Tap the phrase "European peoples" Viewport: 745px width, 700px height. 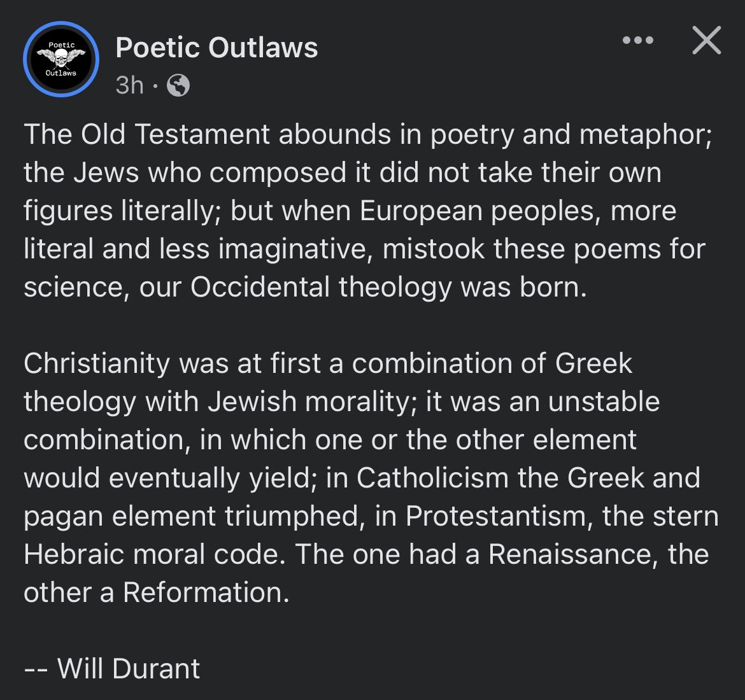point(477,211)
